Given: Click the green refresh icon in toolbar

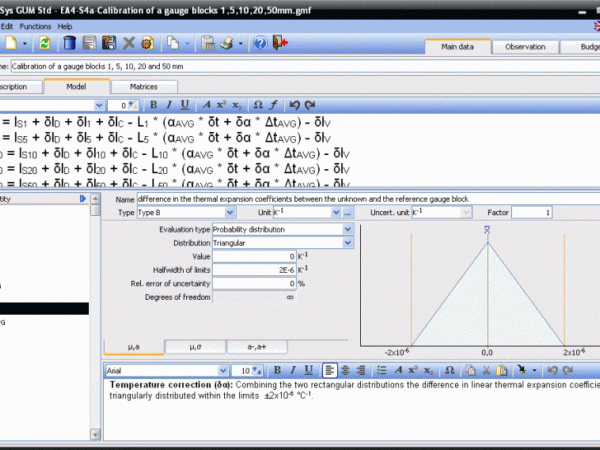Looking at the screenshot, I should coord(44,44).
